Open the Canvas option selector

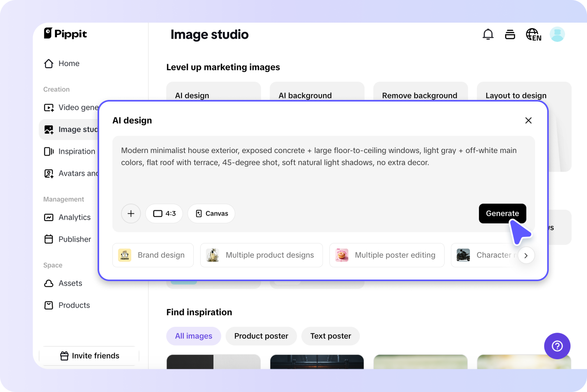click(x=211, y=214)
